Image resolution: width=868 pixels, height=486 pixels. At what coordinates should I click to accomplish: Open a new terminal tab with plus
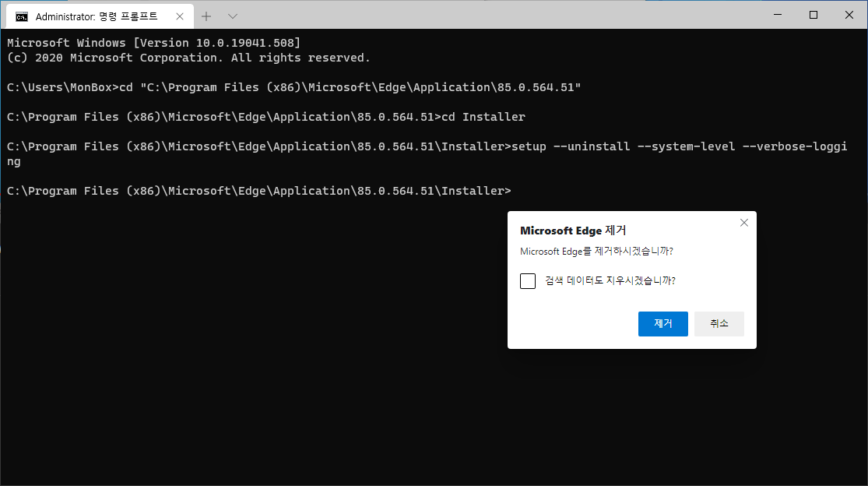(206, 16)
